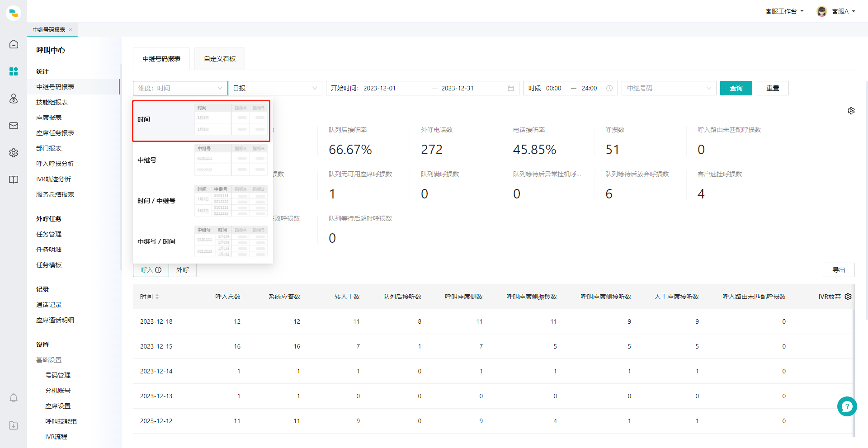
Task: Expand the 客服工作台 dropdown menu
Action: (x=784, y=11)
